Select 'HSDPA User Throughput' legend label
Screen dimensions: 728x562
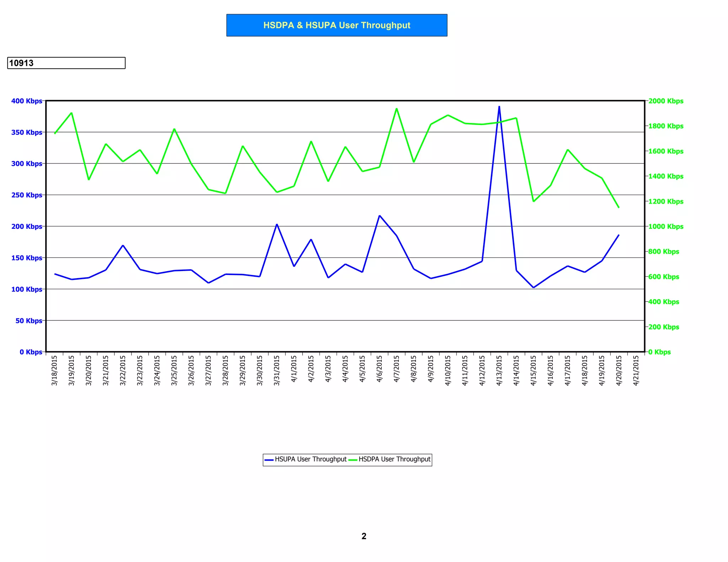point(395,459)
